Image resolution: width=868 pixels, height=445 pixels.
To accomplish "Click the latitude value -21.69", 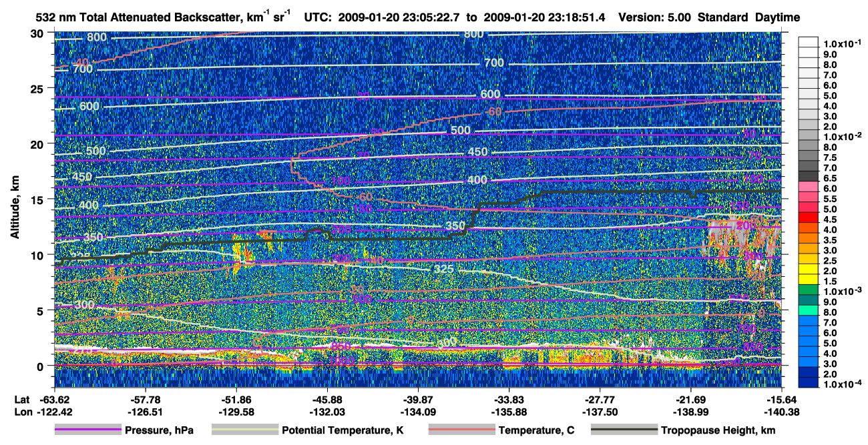I will [691, 400].
